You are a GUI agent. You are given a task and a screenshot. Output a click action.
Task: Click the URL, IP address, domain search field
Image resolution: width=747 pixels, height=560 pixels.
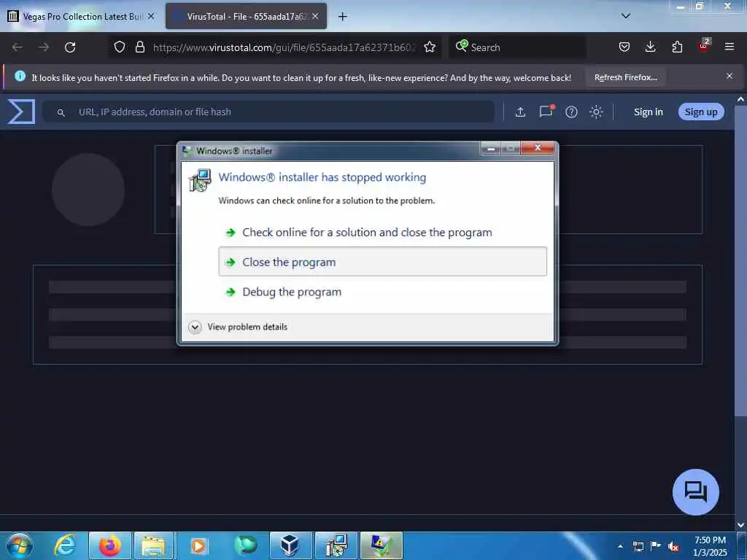click(x=268, y=112)
